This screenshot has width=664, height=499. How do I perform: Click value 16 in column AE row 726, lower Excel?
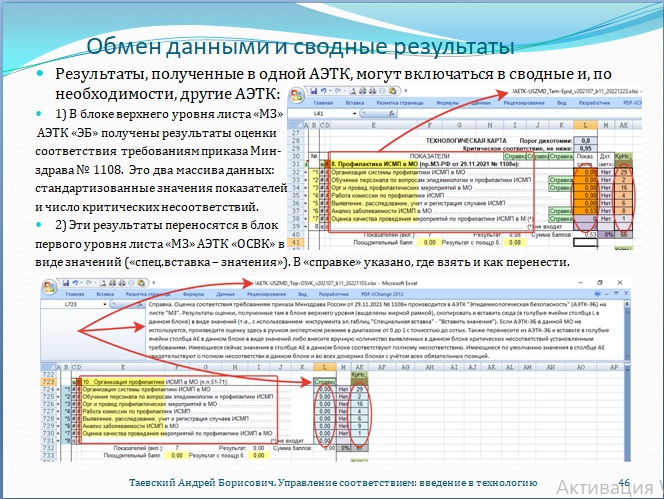click(359, 404)
